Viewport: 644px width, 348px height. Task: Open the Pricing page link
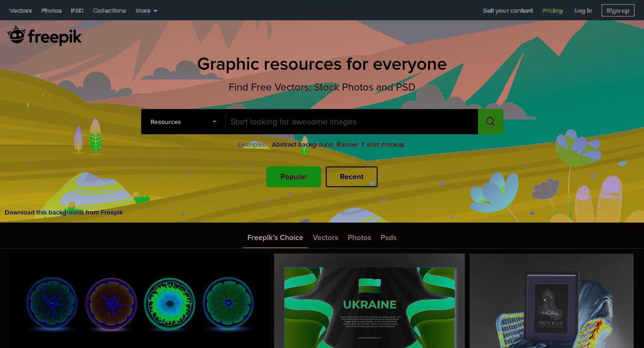[553, 10]
